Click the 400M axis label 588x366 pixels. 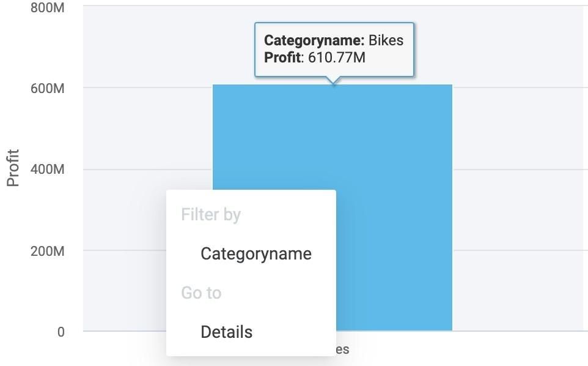tap(47, 169)
